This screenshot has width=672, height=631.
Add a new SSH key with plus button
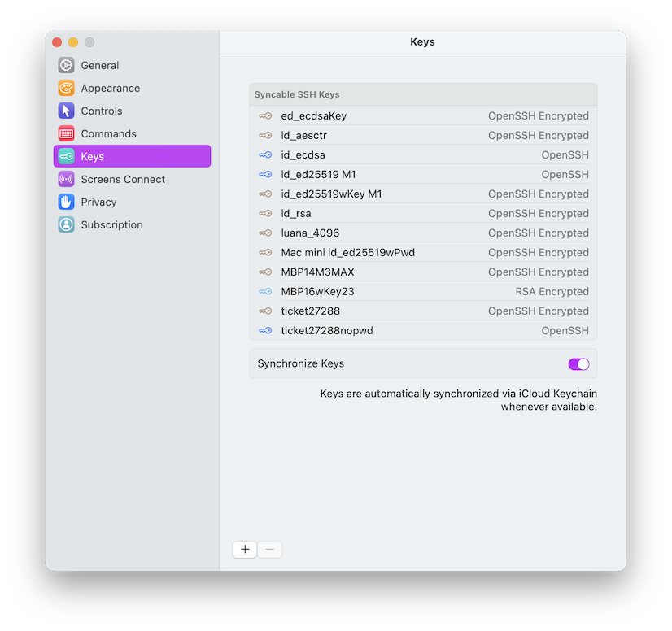[245, 549]
